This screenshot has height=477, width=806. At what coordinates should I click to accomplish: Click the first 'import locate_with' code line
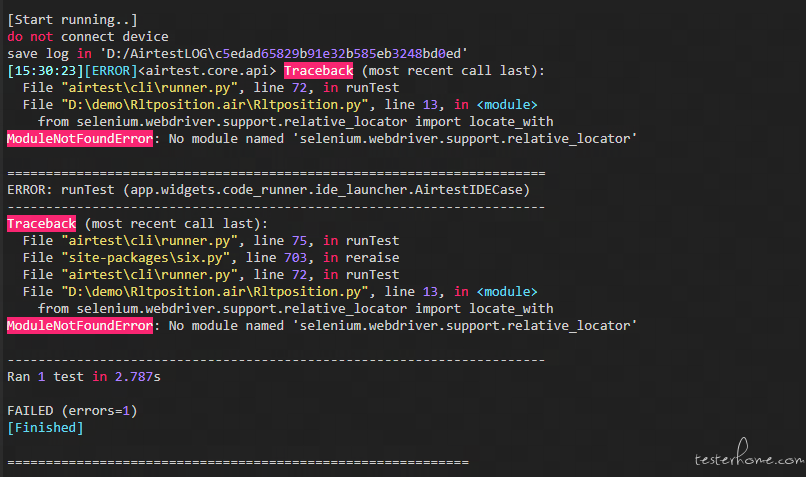tap(296, 122)
